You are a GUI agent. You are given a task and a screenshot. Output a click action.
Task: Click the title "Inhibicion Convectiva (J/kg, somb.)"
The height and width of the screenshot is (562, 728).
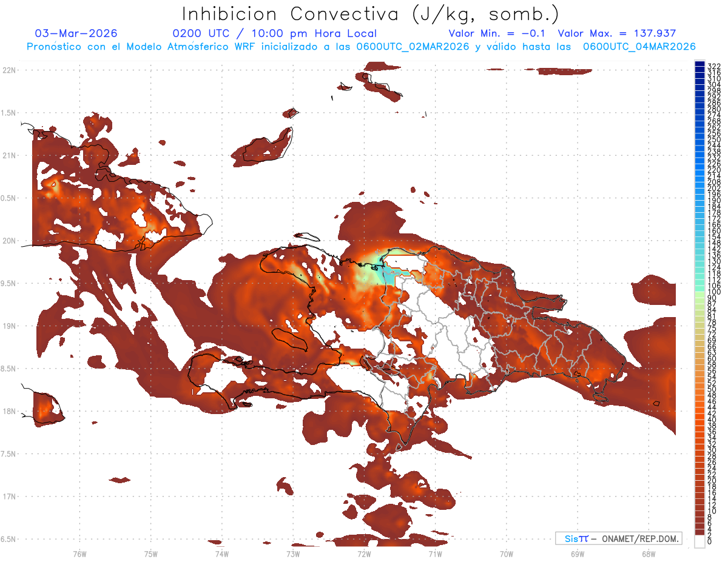coord(371,14)
